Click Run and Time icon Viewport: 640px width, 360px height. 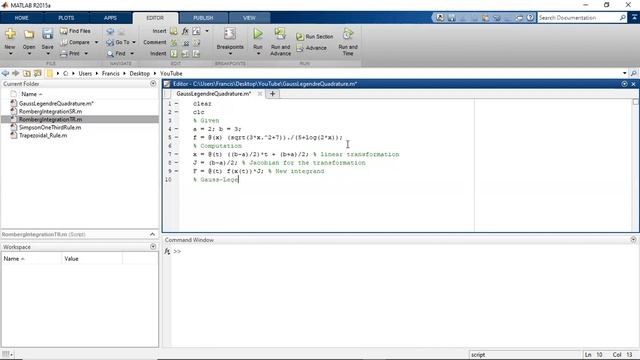coord(348,34)
